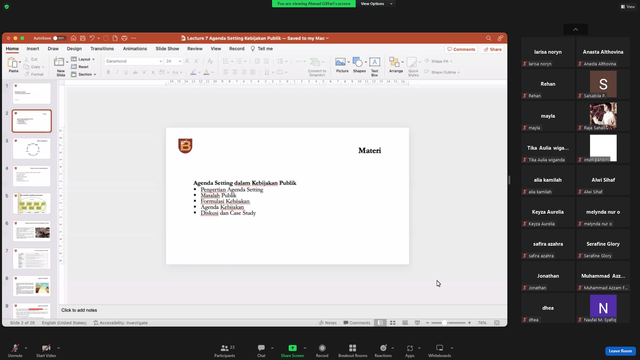
Task: Open the Section dropdown
Action: click(84, 74)
